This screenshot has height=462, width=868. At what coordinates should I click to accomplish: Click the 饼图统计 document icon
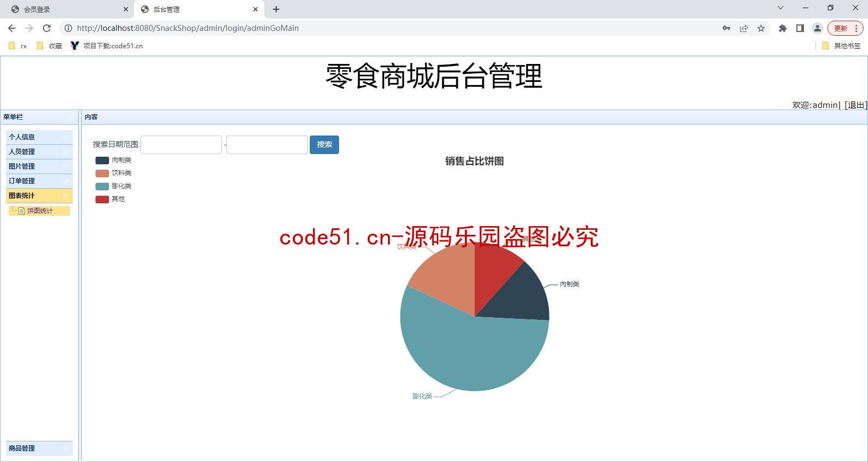pos(22,211)
